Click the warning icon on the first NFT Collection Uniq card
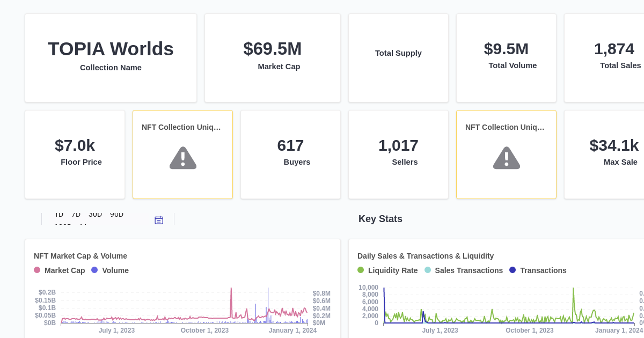The height and width of the screenshot is (338, 644). 182,158
